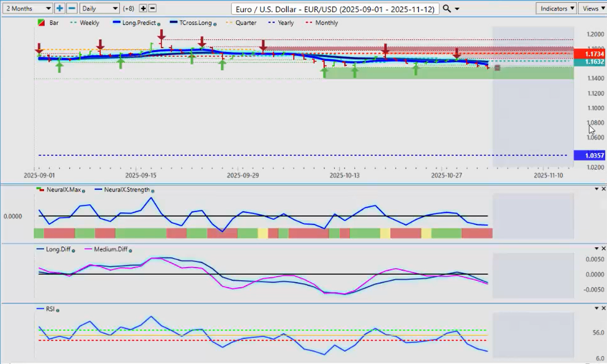Toggle the TCross.Long indicator dot
The image size is (607, 364).
[x=215, y=23]
